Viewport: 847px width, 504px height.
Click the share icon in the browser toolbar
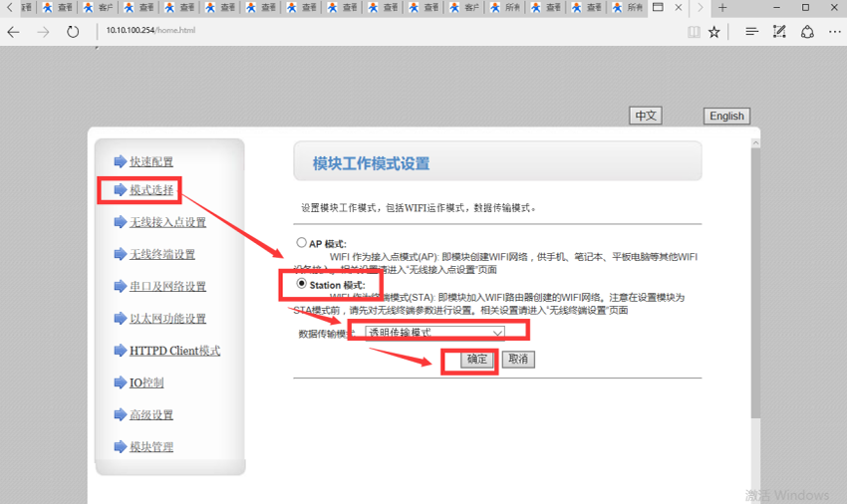[x=807, y=32]
